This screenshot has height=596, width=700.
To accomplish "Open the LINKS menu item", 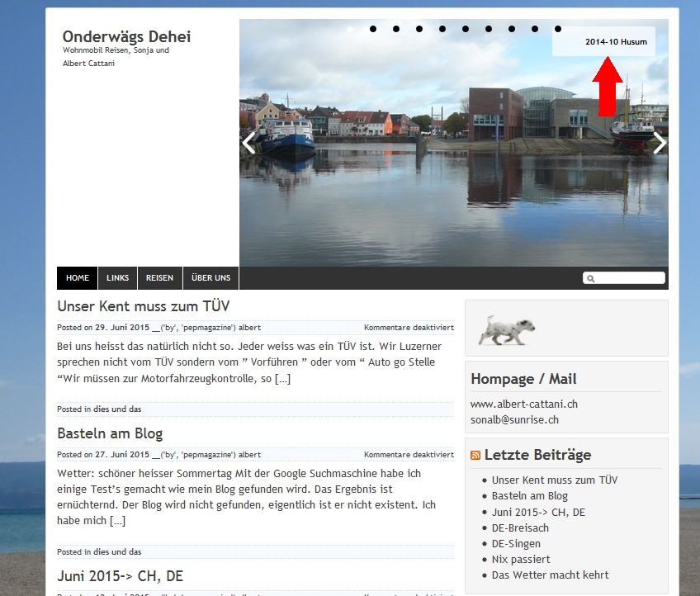I will coord(117,278).
